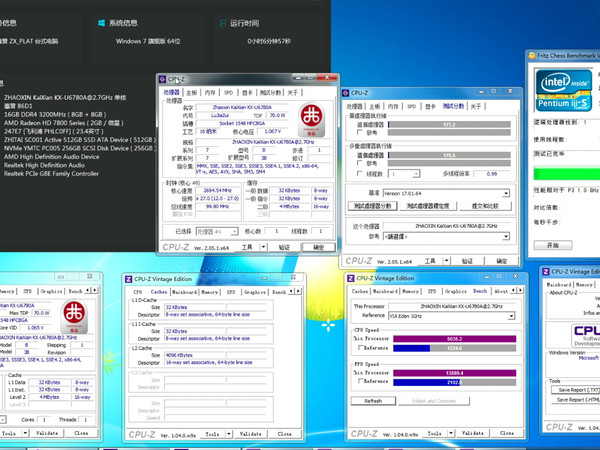Enable 参考 checkbox under multi-thread score
Image resolution: width=600 pixels, height=450 pixels.
(359, 163)
